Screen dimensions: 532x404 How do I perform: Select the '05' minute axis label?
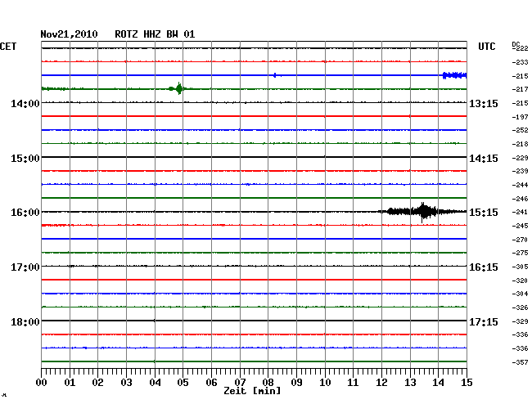pyautogui.click(x=183, y=383)
